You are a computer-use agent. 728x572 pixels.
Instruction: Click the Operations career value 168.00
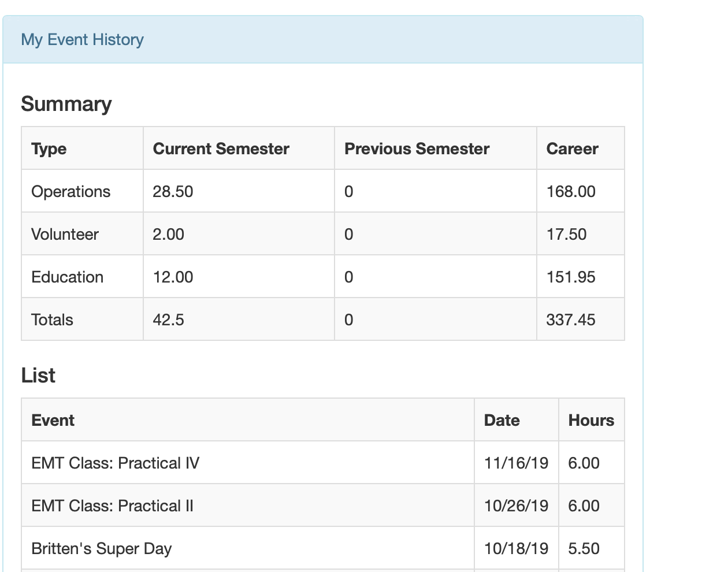coord(571,192)
